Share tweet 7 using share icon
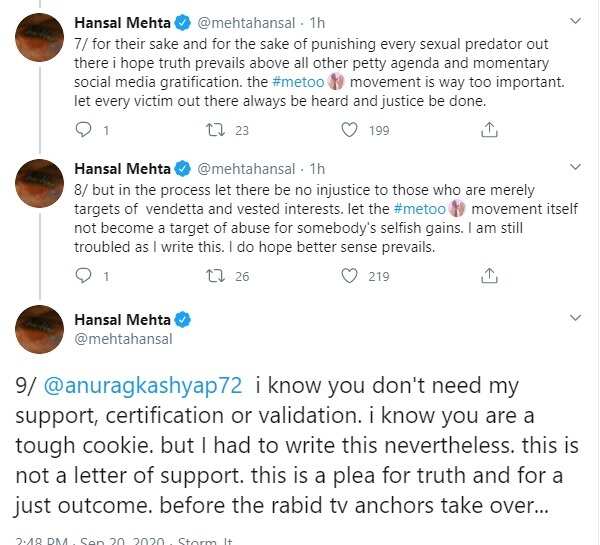The width and height of the screenshot is (600, 545). (489, 129)
